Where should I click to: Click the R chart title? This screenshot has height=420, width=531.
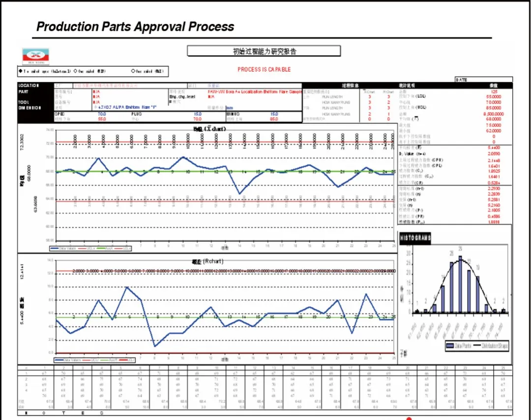(x=208, y=261)
